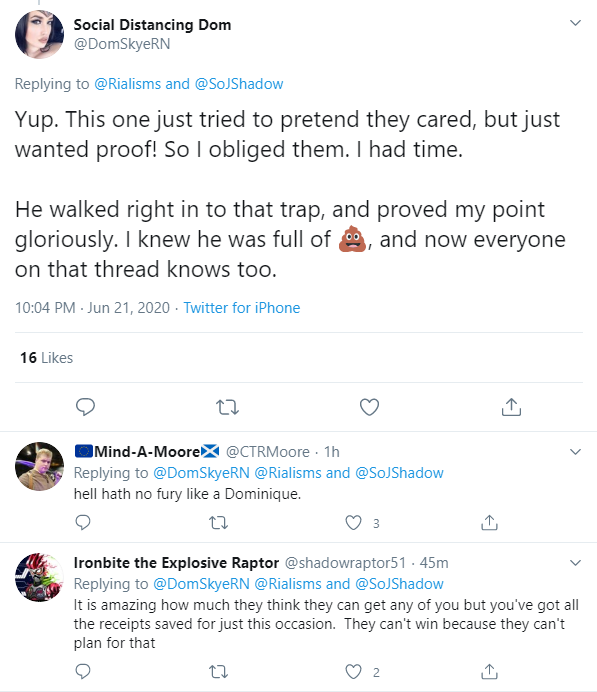The height and width of the screenshot is (692, 597).
Task: Reply to Ironbite the Explosive Raptor's comment
Action: pos(83,672)
